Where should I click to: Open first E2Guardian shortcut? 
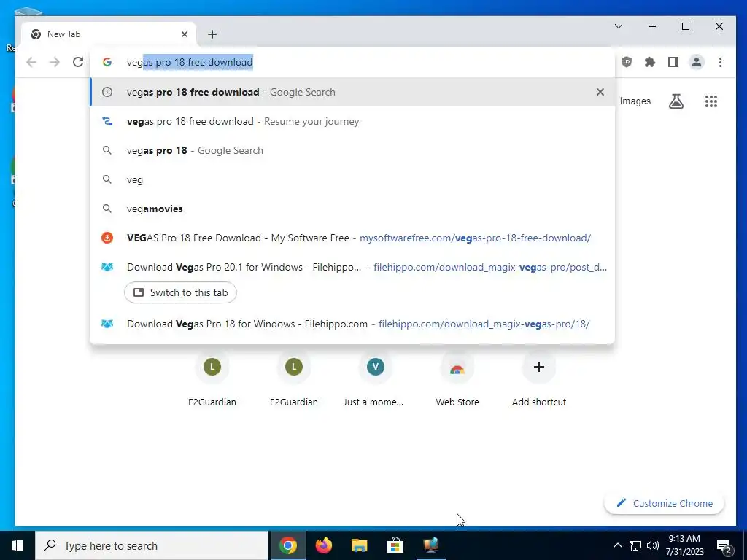(x=212, y=379)
